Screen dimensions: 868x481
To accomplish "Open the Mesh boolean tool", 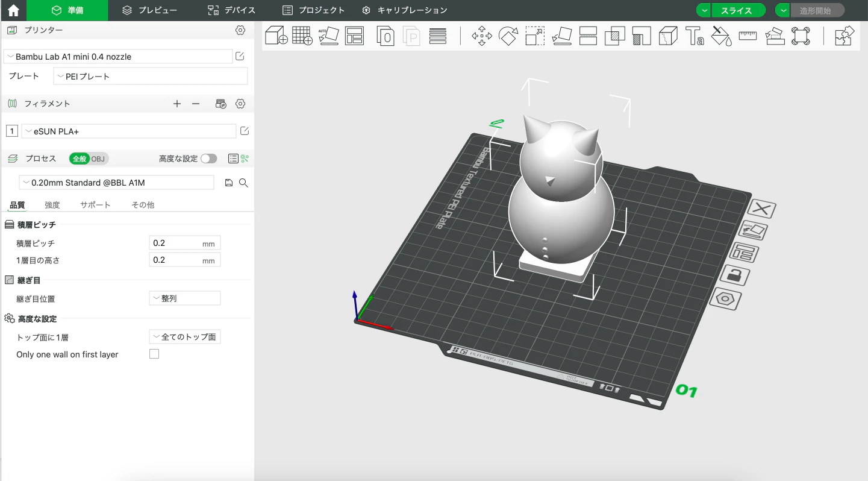I will [x=614, y=36].
